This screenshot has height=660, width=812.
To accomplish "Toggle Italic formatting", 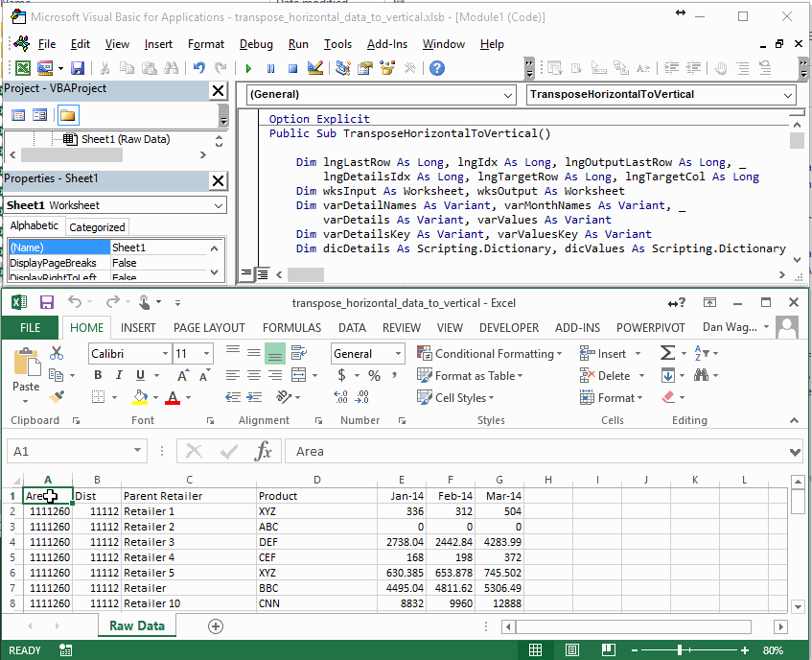I will point(119,374).
